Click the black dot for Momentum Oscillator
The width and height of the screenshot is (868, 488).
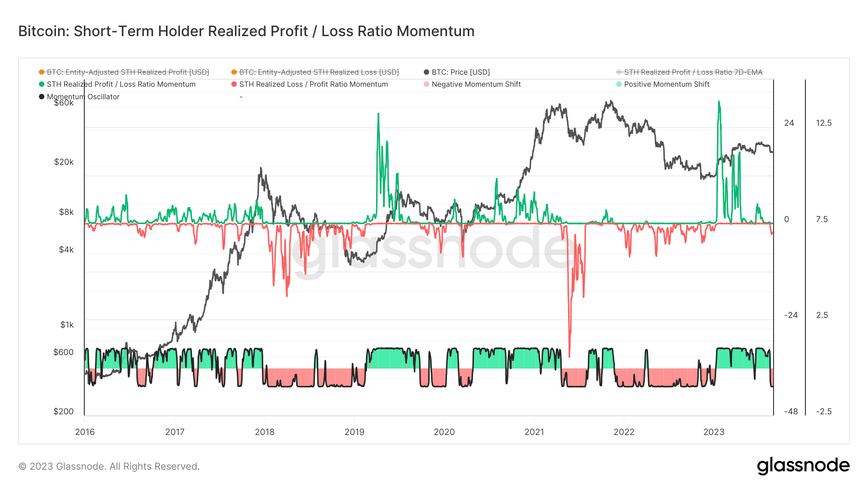41,97
